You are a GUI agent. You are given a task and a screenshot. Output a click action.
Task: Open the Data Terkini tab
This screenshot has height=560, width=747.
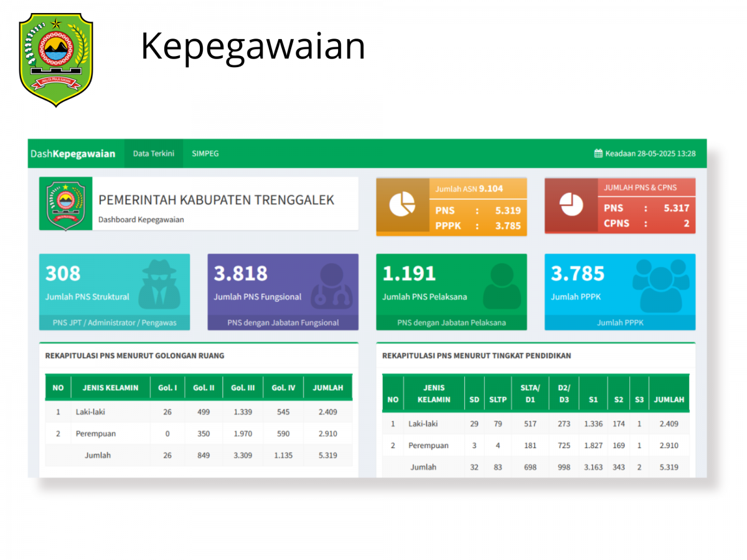[154, 154]
